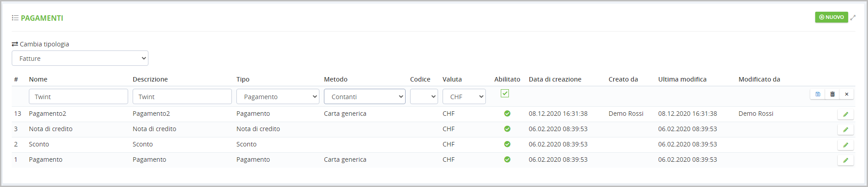Open the Metodo dropdown showing Contanti
The height and width of the screenshot is (187, 868).
pos(365,96)
